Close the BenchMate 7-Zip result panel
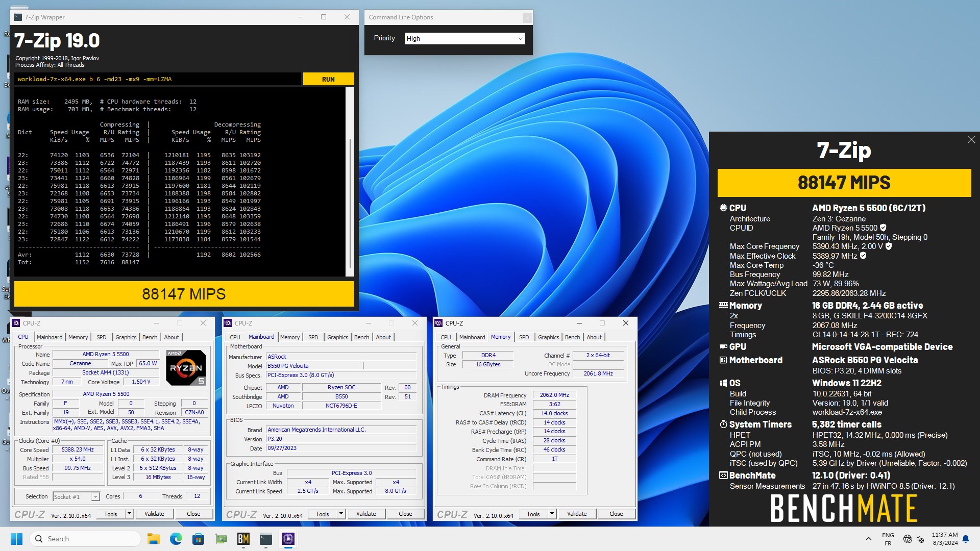Screen dimensions: 980x551 [971, 140]
